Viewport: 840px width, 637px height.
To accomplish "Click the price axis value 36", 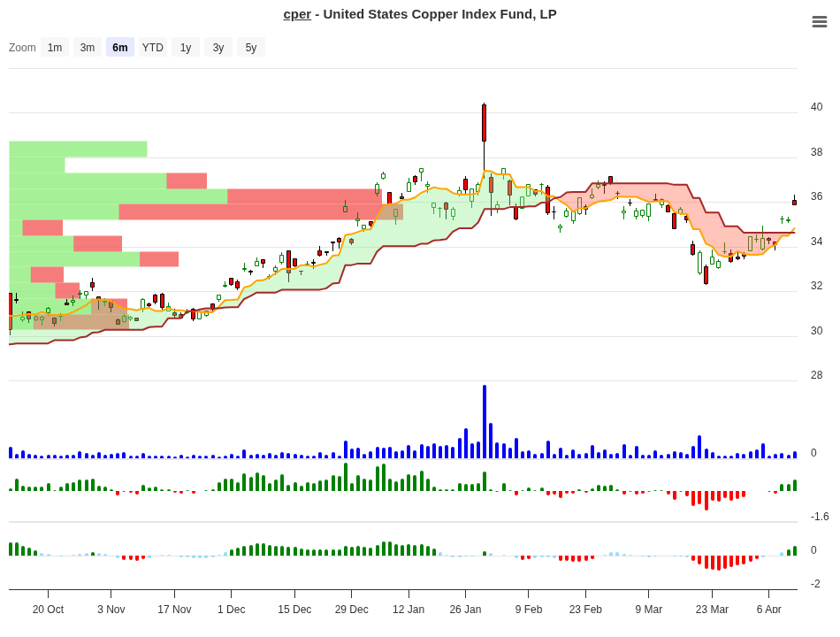I will 816,196.
